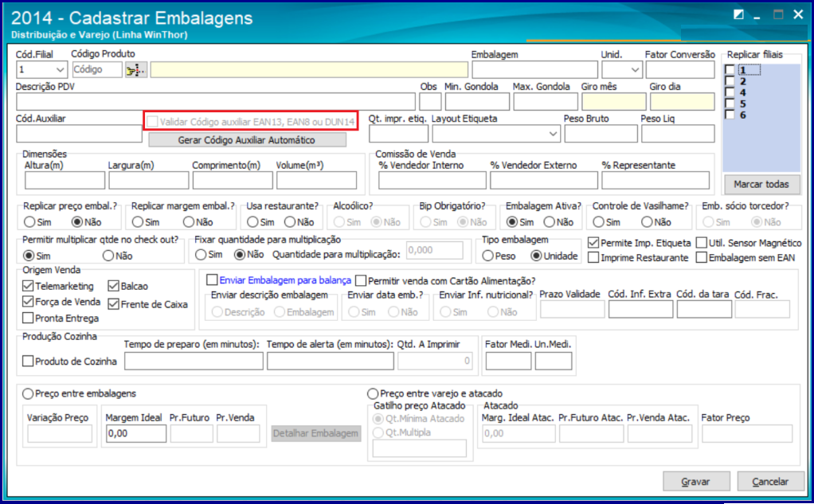Click Tempo de preparo input field

pyautogui.click(x=194, y=361)
